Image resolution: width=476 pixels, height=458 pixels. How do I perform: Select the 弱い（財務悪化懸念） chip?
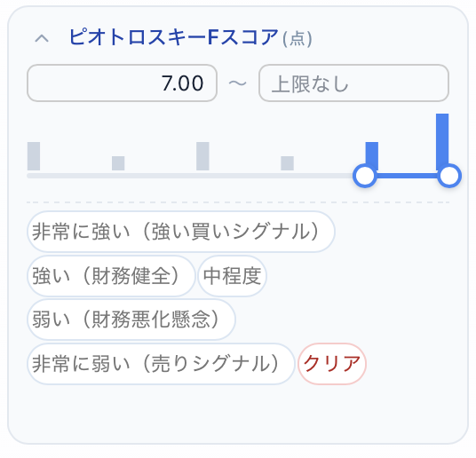tap(131, 320)
